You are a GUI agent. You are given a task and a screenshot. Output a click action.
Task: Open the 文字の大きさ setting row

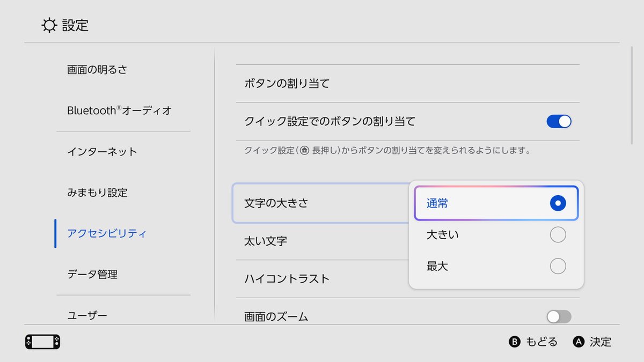point(321,203)
